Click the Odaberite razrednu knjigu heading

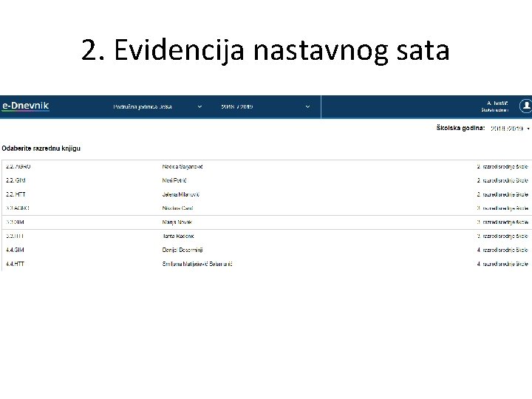(x=41, y=149)
